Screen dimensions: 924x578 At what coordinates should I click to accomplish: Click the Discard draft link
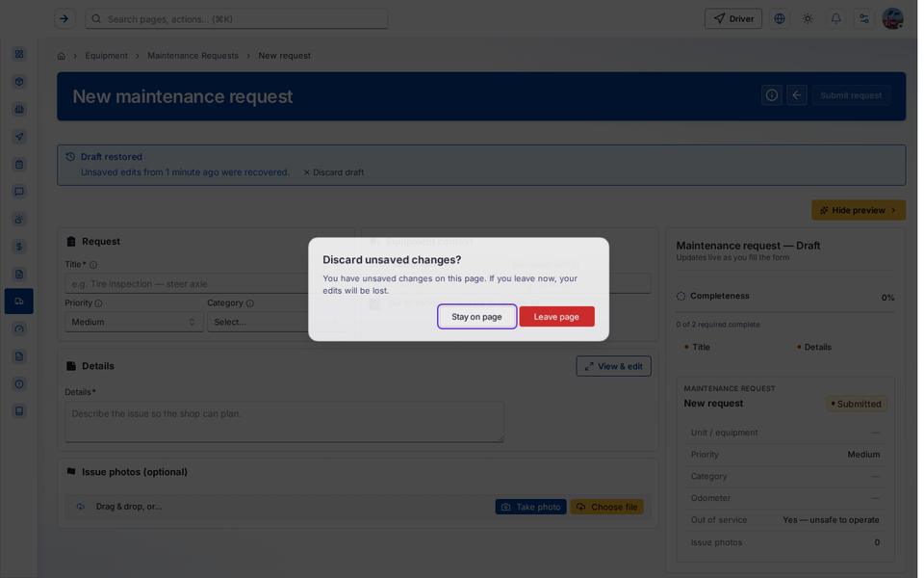(x=334, y=172)
